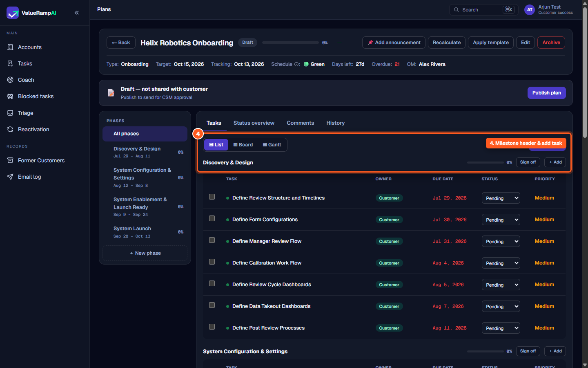Viewport: 588px width, 368px height.
Task: Click the draft document icon
Action: [x=111, y=93]
